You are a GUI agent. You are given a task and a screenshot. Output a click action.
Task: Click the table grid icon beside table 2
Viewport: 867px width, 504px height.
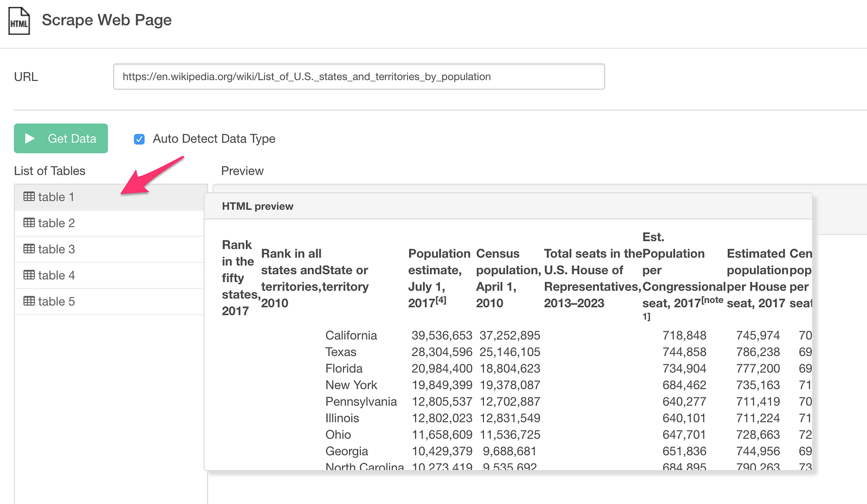pos(29,223)
